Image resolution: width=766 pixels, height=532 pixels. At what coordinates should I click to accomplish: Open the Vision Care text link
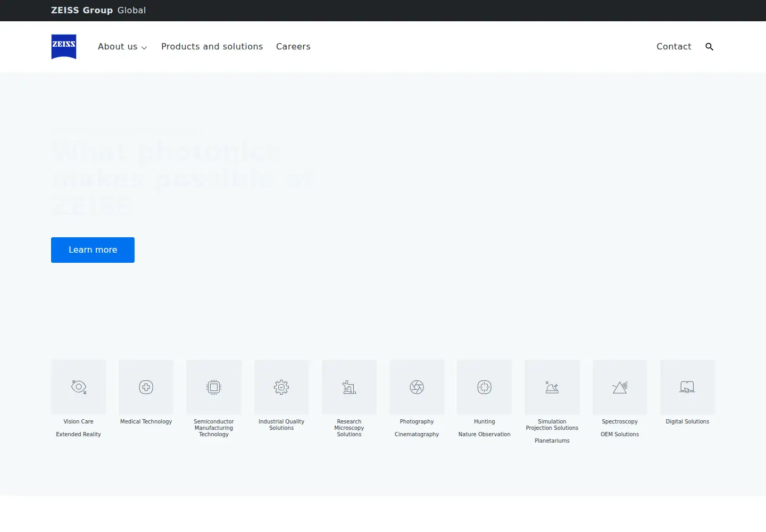tap(79, 421)
